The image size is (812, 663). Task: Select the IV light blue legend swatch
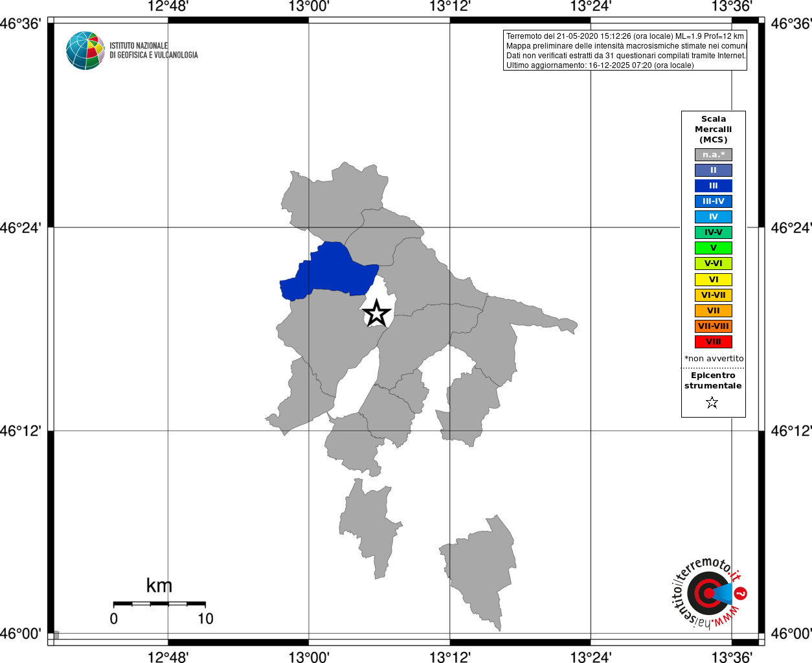(x=713, y=217)
